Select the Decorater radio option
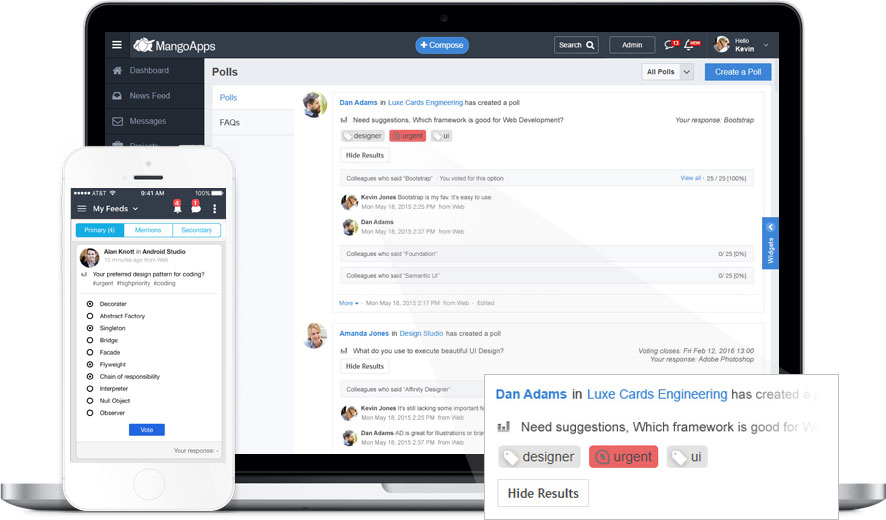 (90, 304)
